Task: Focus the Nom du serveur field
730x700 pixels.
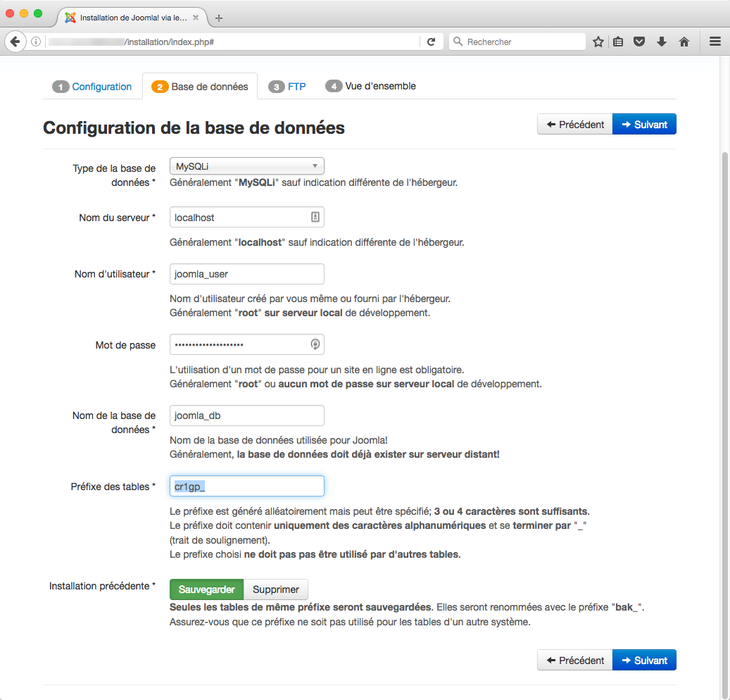Action: click(247, 217)
